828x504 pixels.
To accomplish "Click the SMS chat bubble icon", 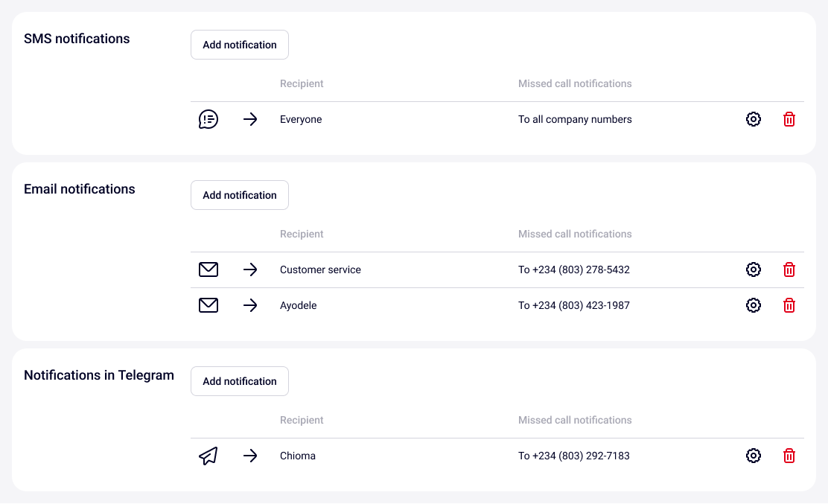I will click(208, 119).
